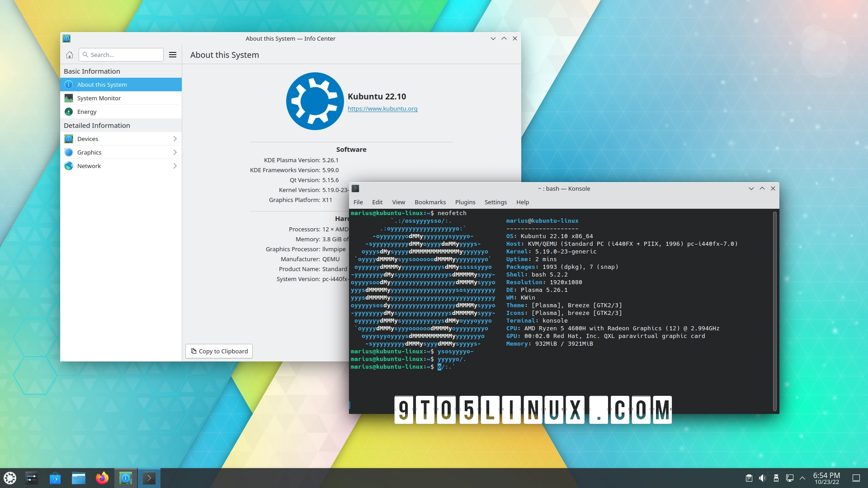Launch the Discover software center

tap(55, 478)
